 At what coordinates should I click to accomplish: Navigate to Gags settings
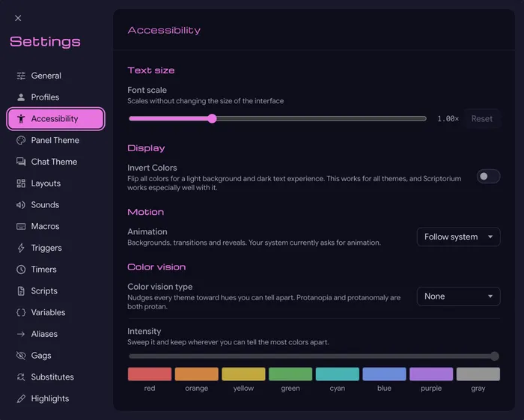tap(56, 356)
